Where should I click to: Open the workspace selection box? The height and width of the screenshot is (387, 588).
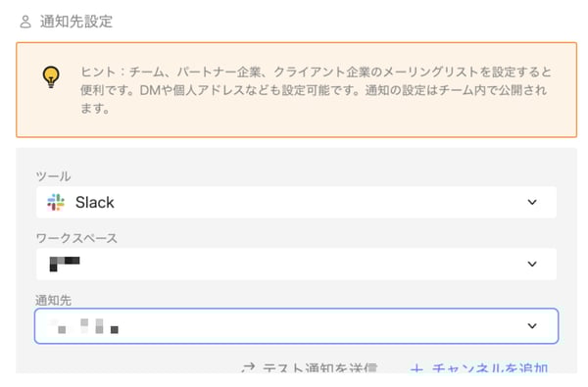pos(296,264)
